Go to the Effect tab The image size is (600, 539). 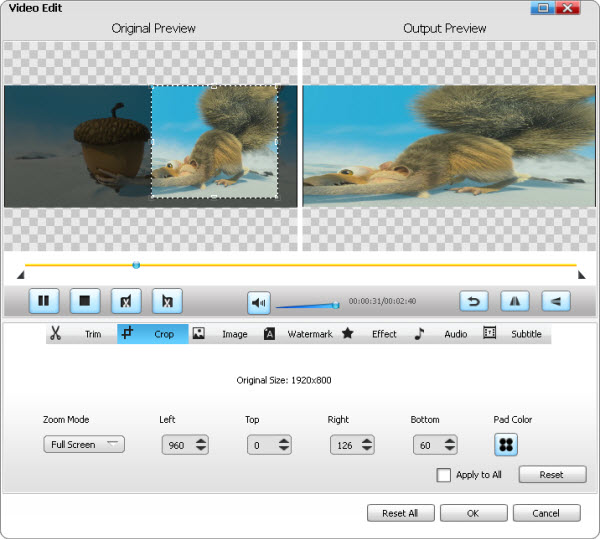pyautogui.click(x=369, y=334)
